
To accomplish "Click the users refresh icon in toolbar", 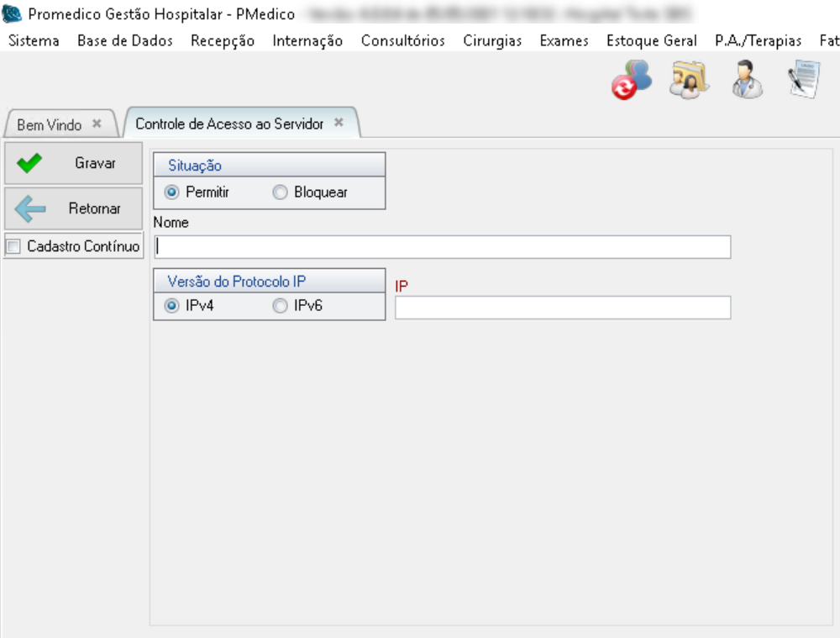I will pos(631,81).
